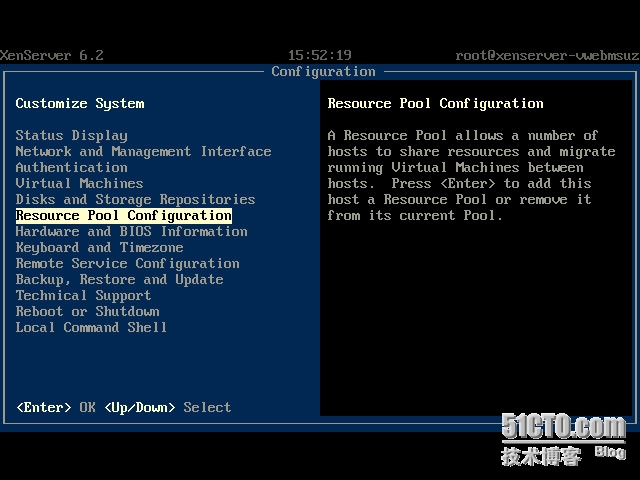Click the Resource Pool Configuration panel title
The width and height of the screenshot is (640, 480).
click(x=436, y=104)
